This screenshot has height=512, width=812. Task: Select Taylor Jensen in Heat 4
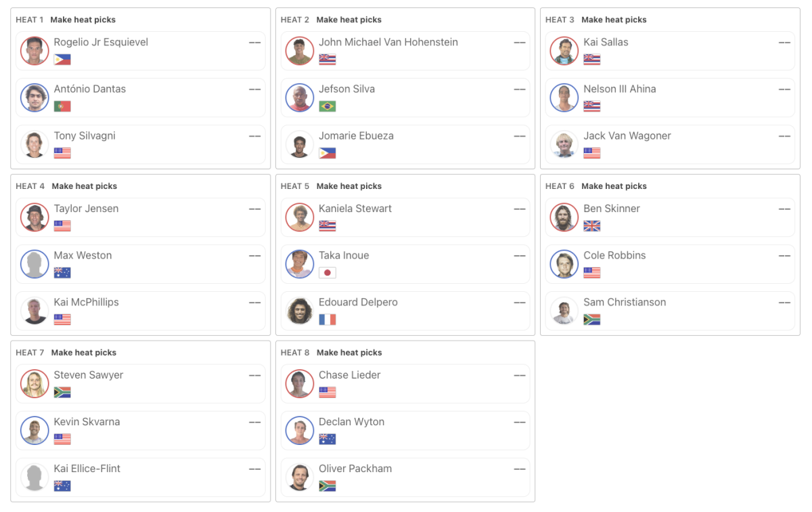141,217
